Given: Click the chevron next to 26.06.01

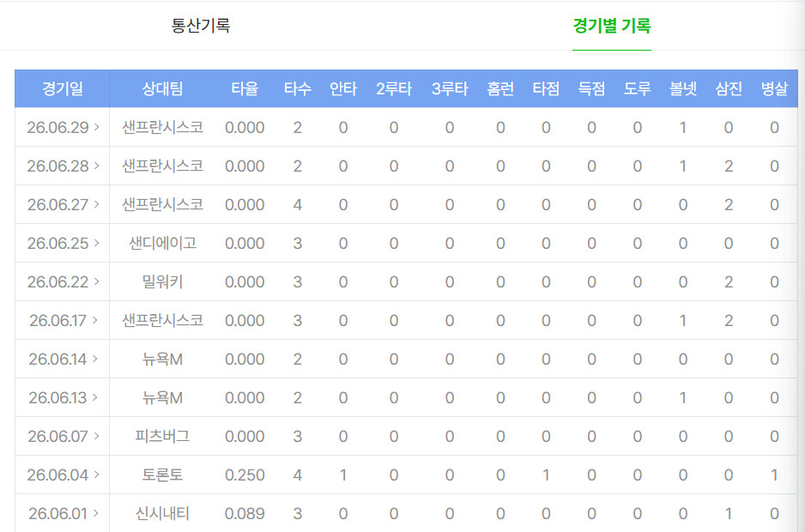Looking at the screenshot, I should click(95, 513).
